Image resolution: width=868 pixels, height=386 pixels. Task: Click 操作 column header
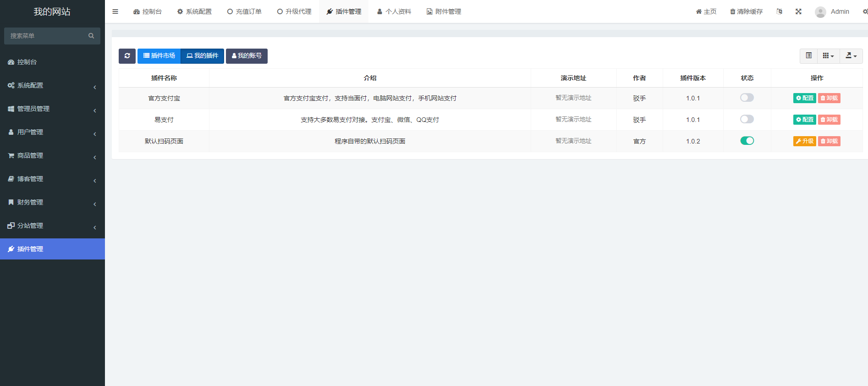(x=817, y=78)
